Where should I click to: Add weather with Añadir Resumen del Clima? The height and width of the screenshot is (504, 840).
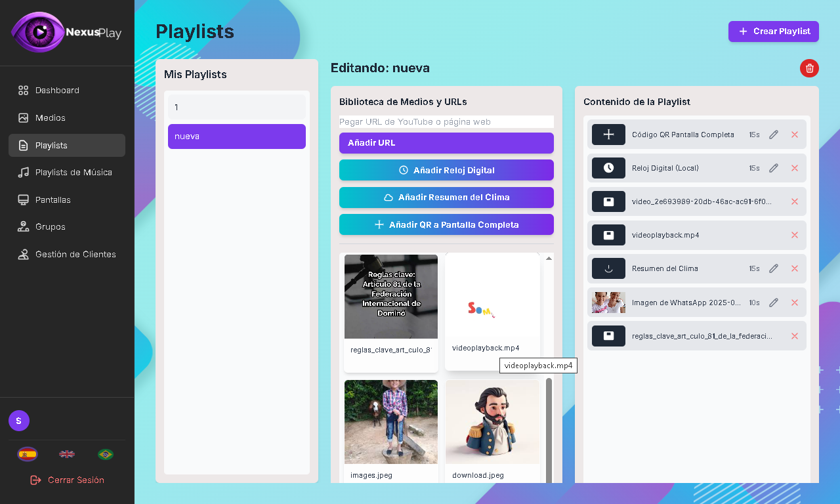click(x=446, y=197)
